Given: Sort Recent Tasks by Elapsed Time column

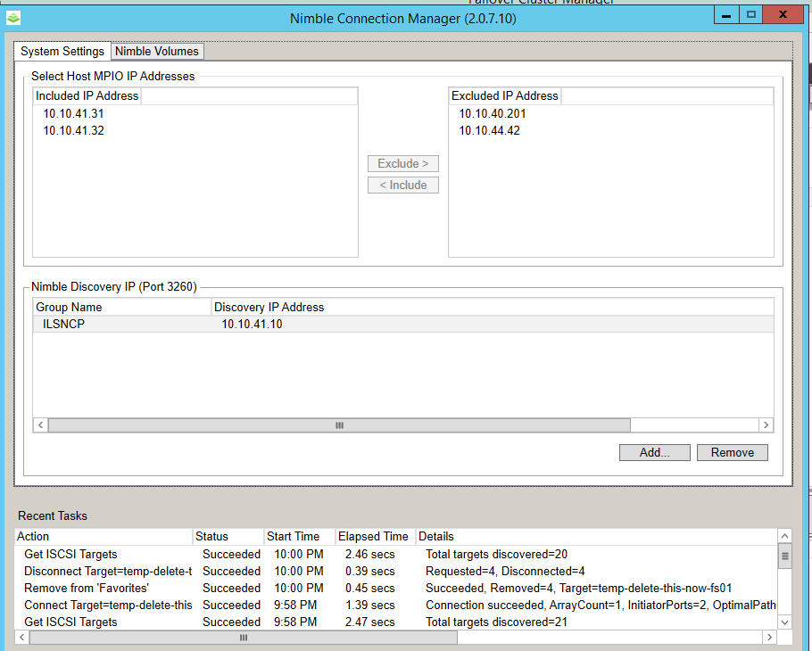Looking at the screenshot, I should pyautogui.click(x=375, y=536).
